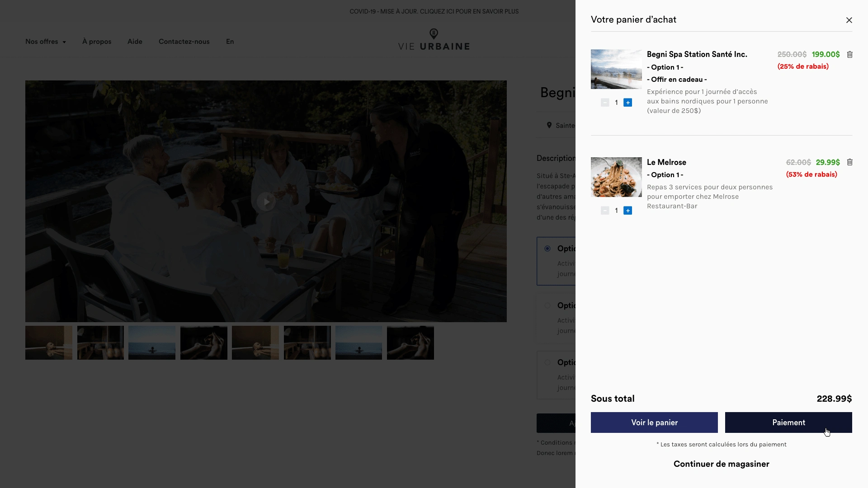Viewport: 868px width, 488px height.
Task: Select the sixth gallery thumbnail
Action: [x=307, y=343]
